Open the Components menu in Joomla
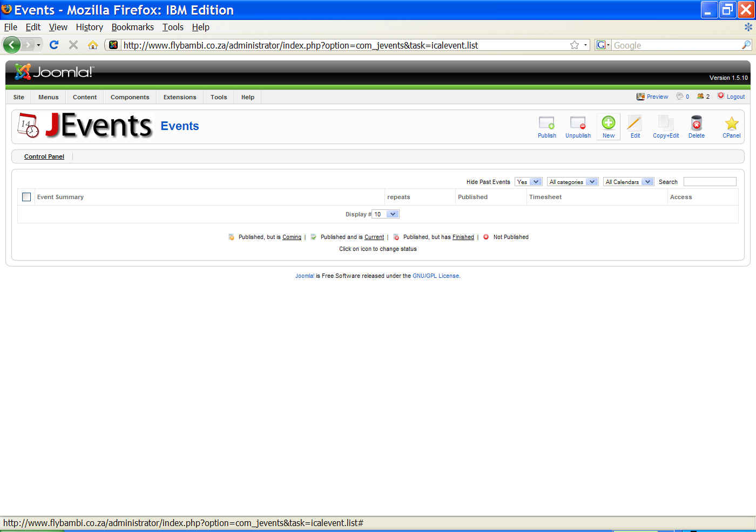The height and width of the screenshot is (532, 756). click(x=130, y=97)
